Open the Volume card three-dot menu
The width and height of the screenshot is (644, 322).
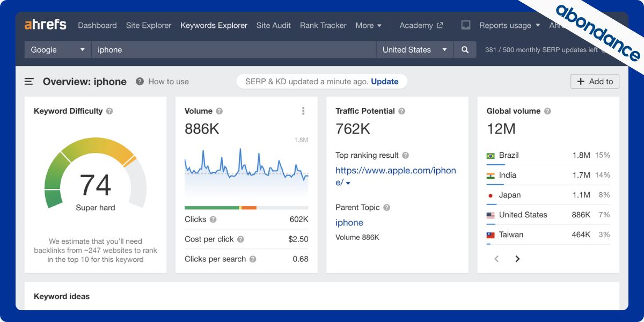303,111
